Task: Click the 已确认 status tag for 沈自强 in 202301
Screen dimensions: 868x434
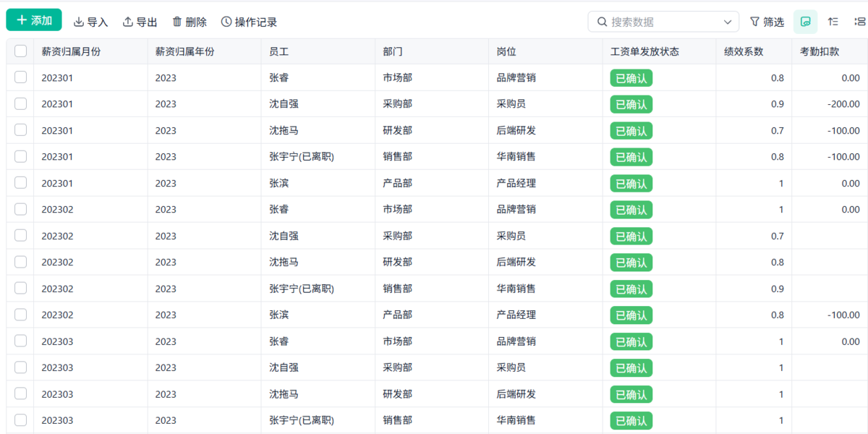Action: tap(631, 104)
